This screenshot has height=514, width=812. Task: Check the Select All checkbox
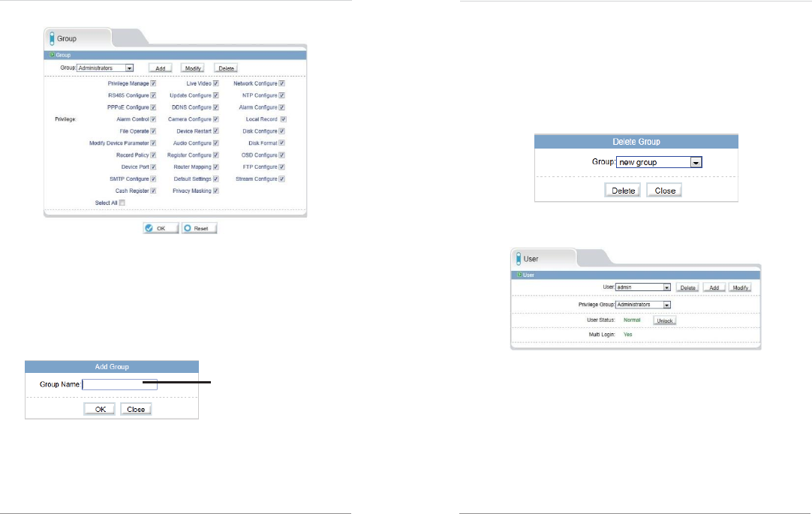point(122,203)
